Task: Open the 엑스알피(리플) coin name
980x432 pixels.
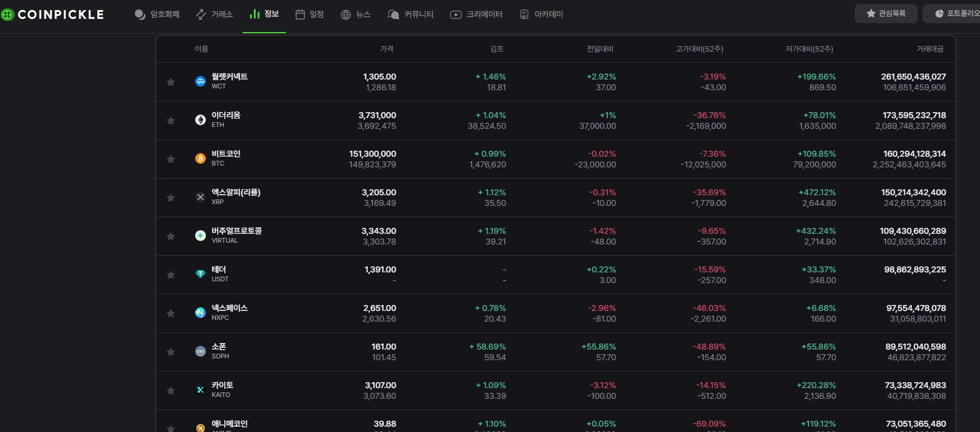Action: [x=236, y=192]
